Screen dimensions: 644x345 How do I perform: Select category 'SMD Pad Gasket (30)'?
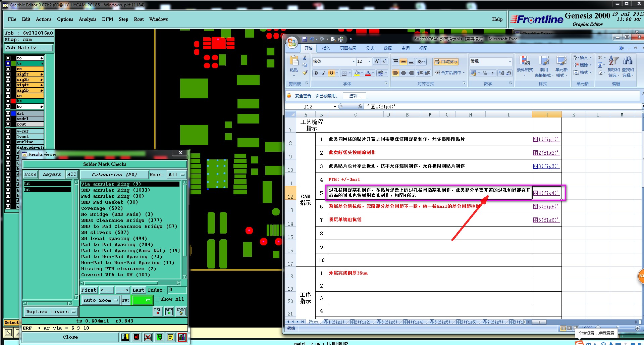coord(110,202)
